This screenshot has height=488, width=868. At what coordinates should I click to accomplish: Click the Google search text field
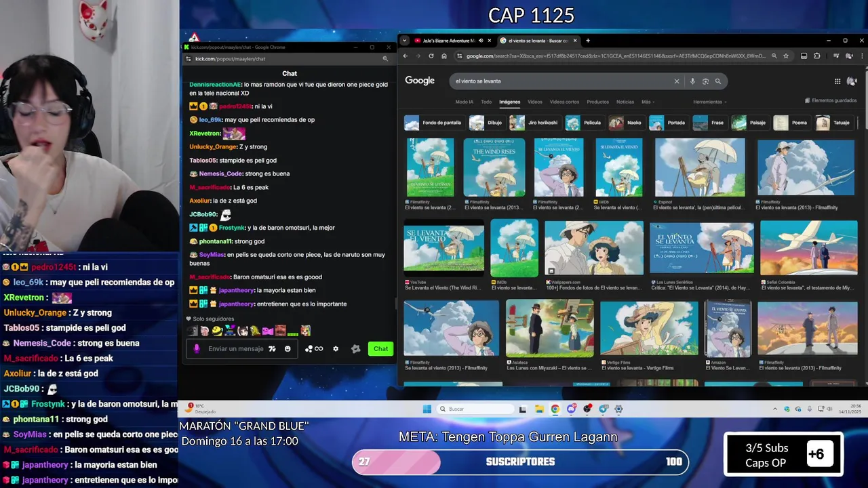[x=561, y=81]
